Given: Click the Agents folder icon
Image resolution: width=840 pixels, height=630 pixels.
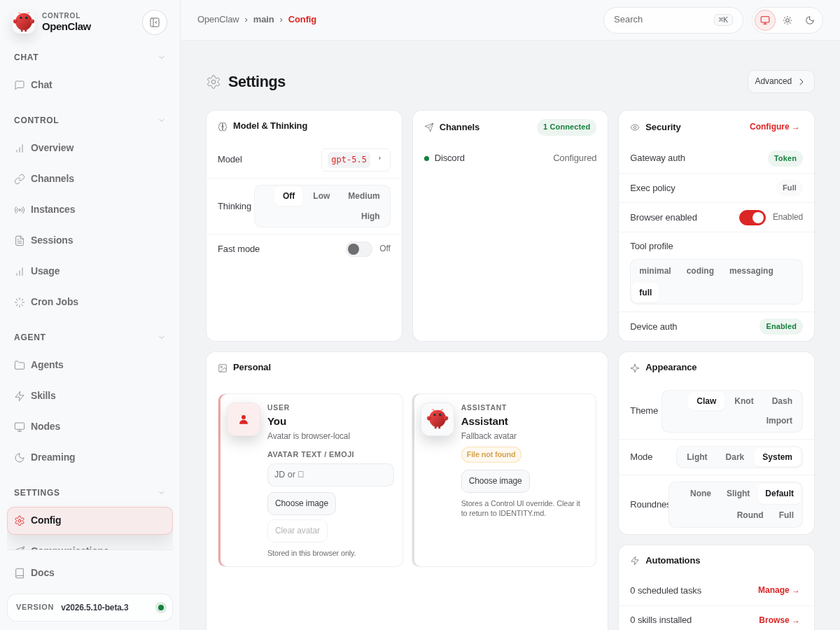Looking at the screenshot, I should pyautogui.click(x=20, y=365).
